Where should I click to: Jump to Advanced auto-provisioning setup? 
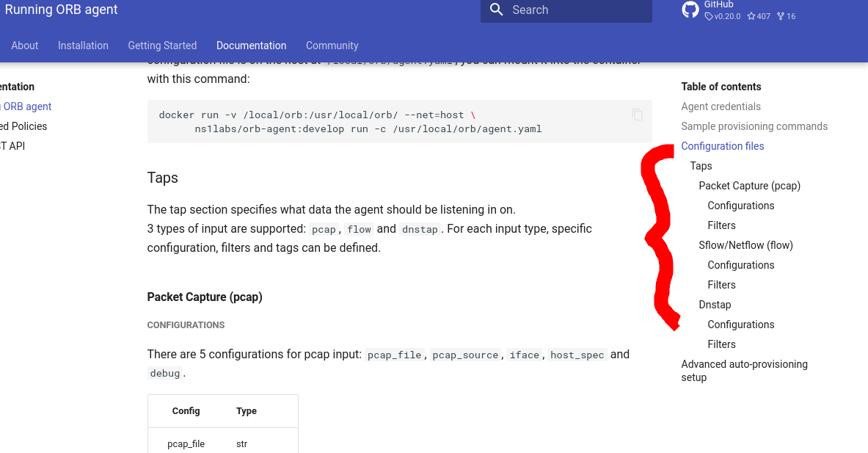pos(744,371)
